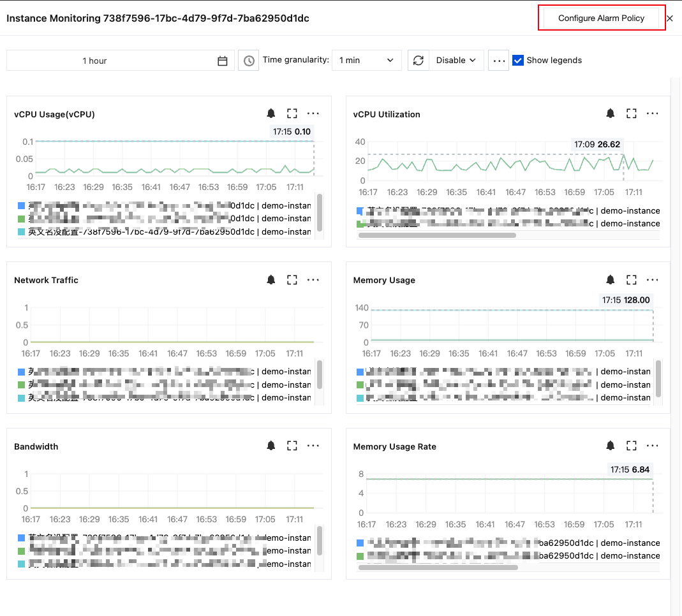Click the Memory Usage legend vertical scrollbar
Viewport: 682px width, 616px height.
pyautogui.click(x=658, y=378)
